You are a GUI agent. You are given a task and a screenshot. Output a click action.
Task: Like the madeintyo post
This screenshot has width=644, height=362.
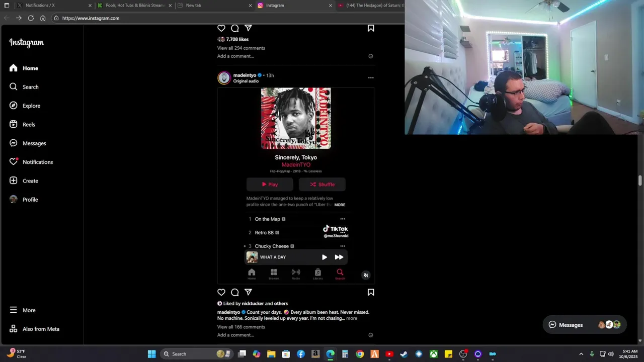pyautogui.click(x=221, y=292)
